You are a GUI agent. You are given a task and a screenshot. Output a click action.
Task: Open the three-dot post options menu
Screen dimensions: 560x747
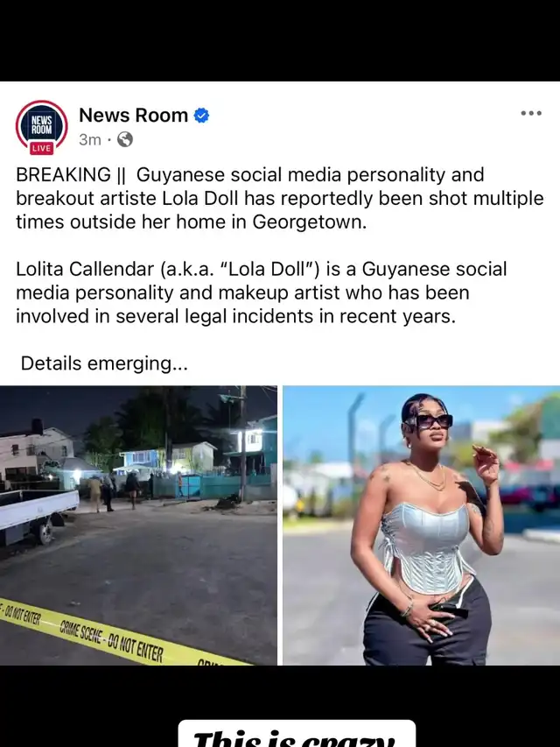[x=531, y=113]
